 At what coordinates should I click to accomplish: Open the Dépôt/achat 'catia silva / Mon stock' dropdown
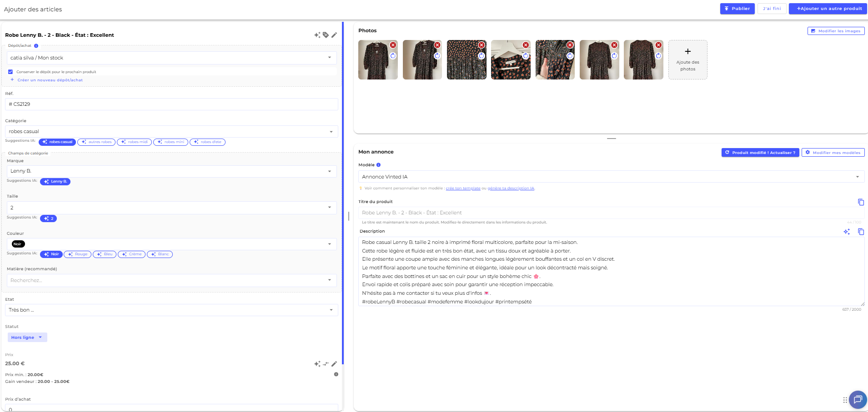tap(172, 58)
